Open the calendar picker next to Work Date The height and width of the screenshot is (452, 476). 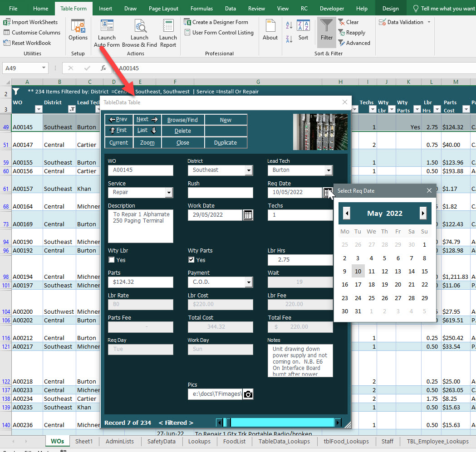[248, 214]
